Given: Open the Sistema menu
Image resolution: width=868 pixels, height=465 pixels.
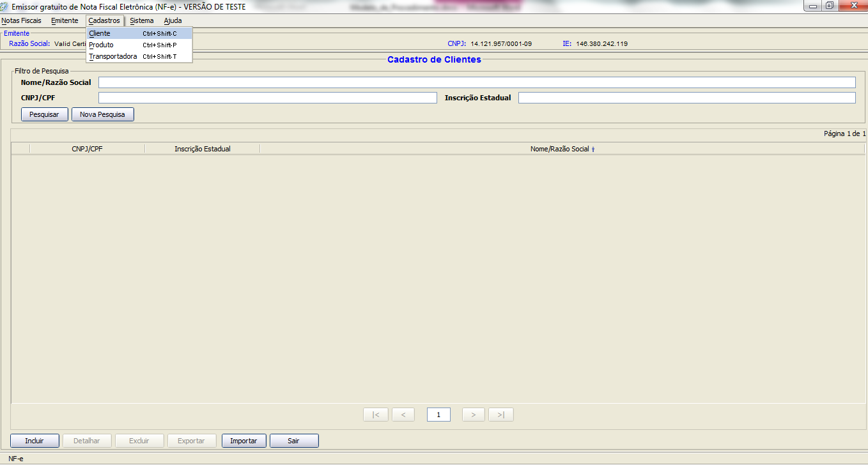Looking at the screenshot, I should (141, 20).
